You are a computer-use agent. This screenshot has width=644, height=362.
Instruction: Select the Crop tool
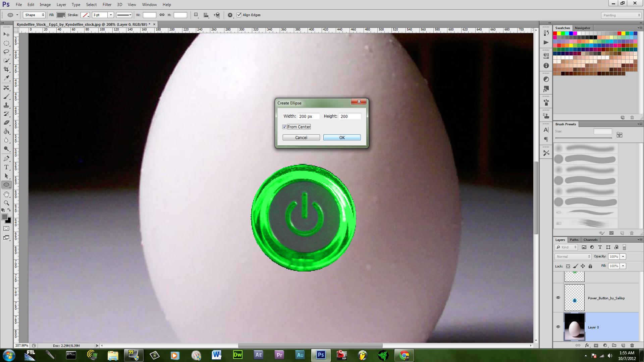[6, 69]
